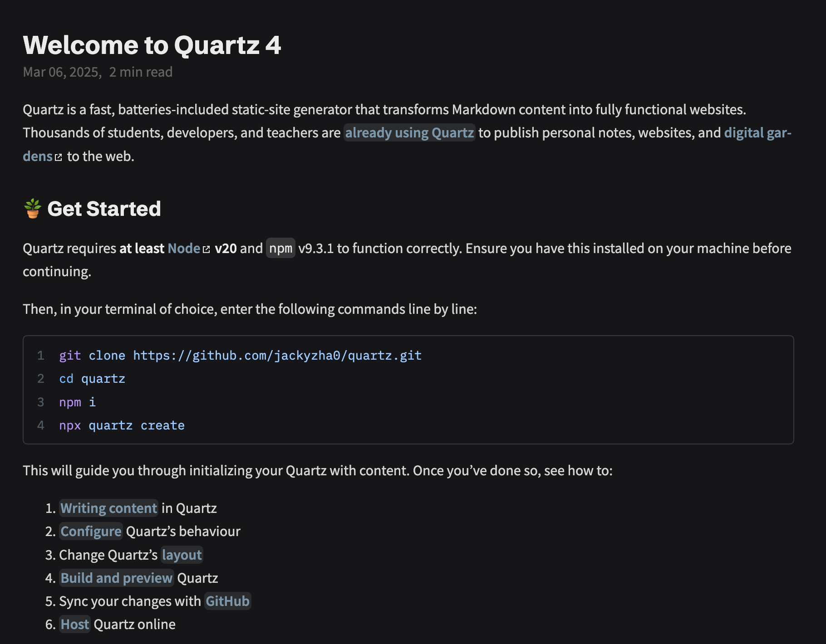
Task: Click the 'npx quartz create' command
Action: 122,425
